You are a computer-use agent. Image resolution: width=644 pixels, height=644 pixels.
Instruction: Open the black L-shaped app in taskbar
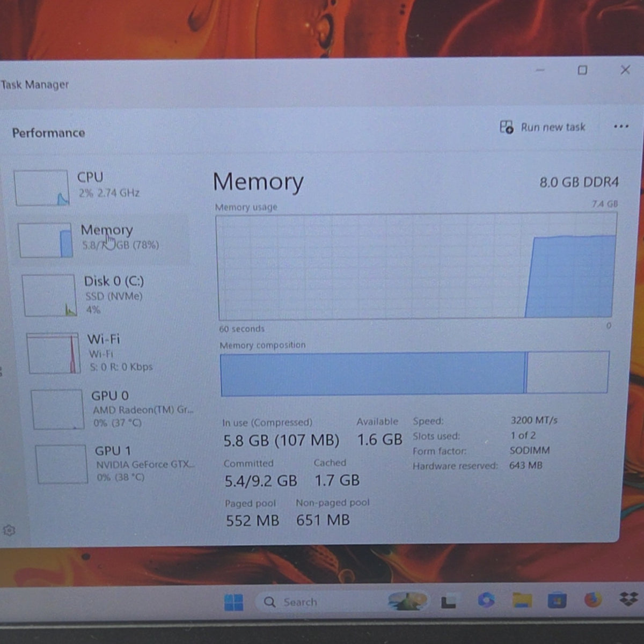pos(448,602)
